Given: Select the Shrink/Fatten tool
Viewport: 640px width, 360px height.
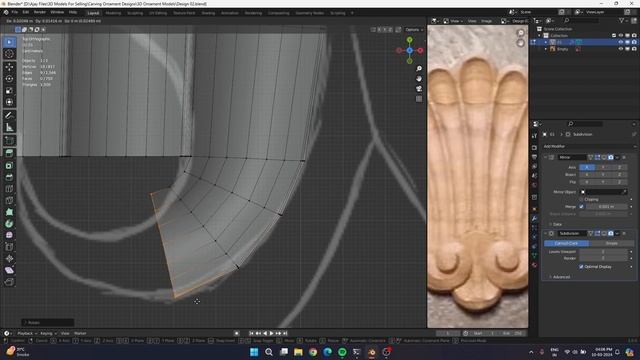Looking at the screenshot, I should (x=9, y=258).
